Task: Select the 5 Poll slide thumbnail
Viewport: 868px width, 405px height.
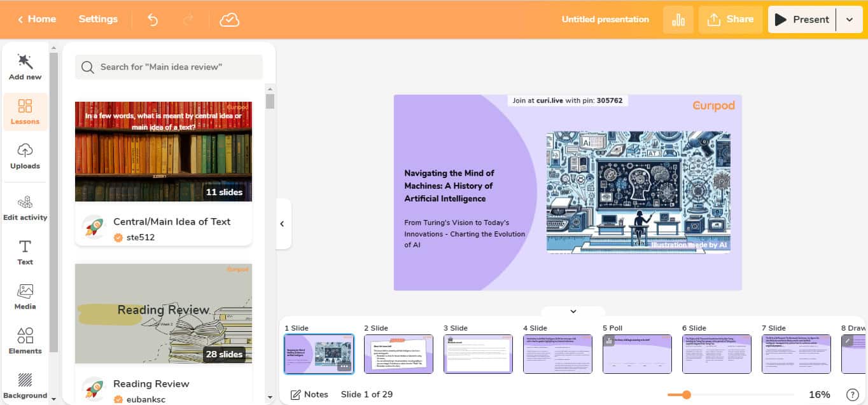Action: coord(637,354)
